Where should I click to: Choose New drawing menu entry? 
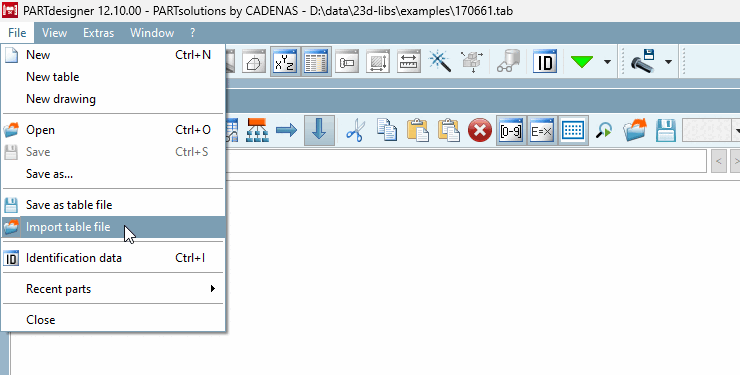113,99
